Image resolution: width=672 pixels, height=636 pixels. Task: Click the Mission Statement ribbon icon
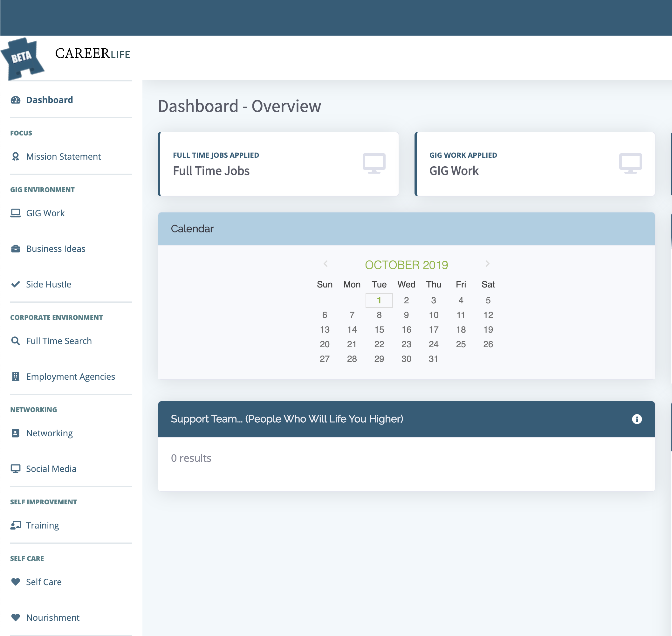16,157
